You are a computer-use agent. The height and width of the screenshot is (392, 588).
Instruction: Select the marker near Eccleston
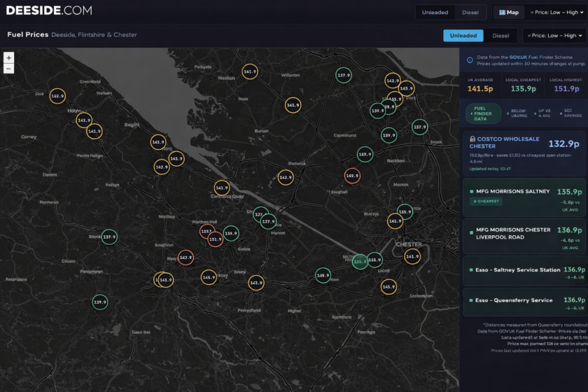pyautogui.click(x=388, y=287)
